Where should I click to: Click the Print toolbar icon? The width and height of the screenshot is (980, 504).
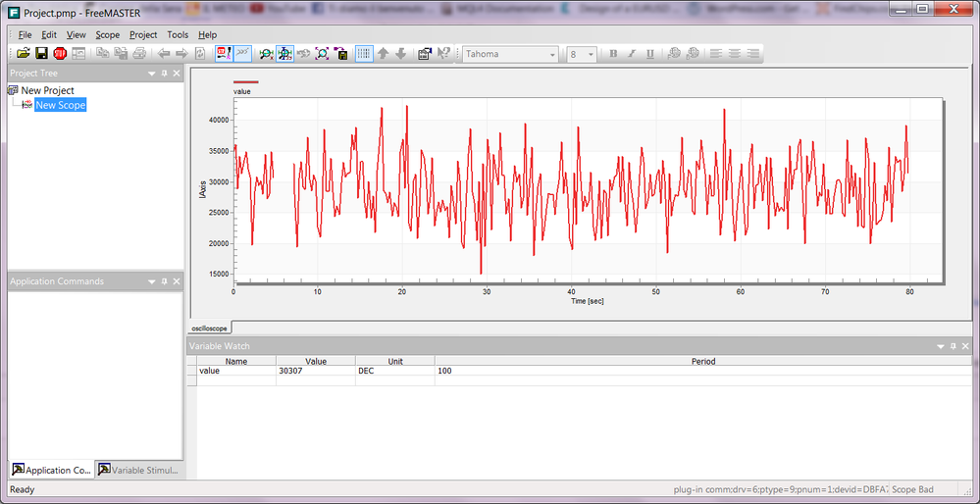tap(139, 54)
